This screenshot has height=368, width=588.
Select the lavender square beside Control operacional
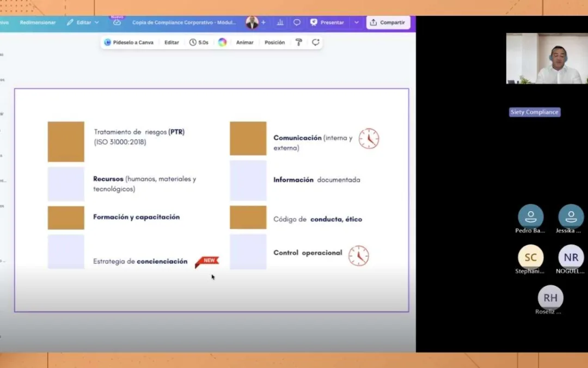pyautogui.click(x=248, y=251)
